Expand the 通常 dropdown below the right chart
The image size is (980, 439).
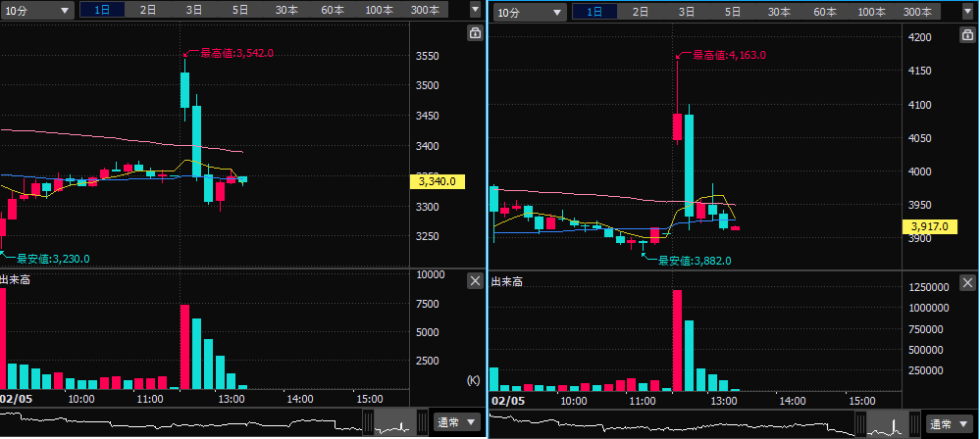950,423
